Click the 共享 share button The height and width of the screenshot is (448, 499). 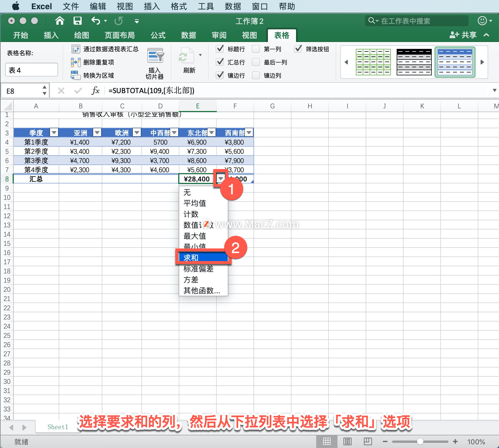pos(463,35)
